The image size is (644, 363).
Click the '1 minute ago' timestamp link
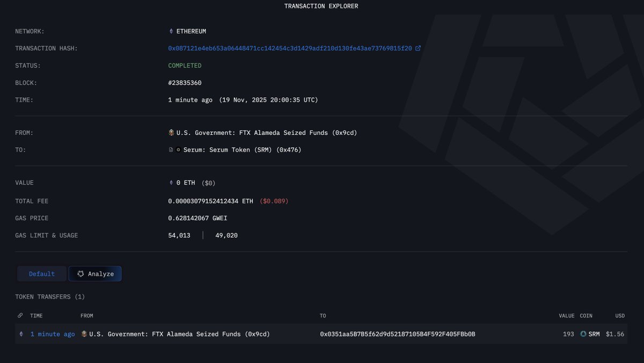tap(52, 334)
